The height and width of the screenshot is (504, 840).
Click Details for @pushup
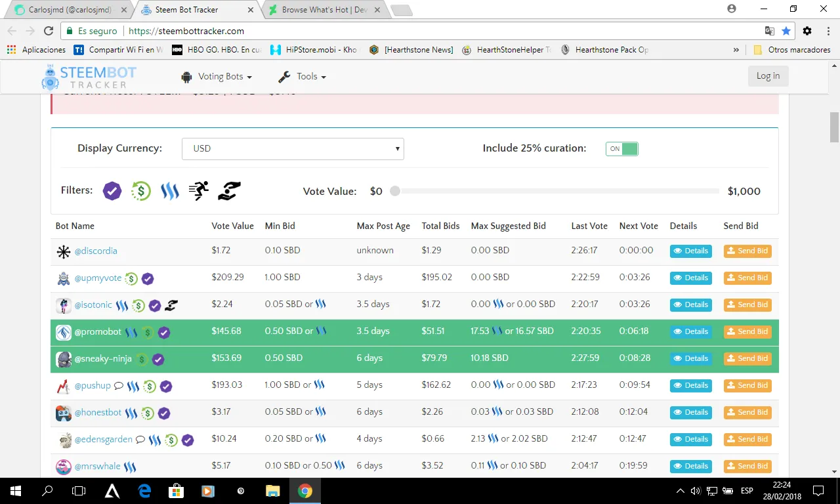click(x=690, y=385)
